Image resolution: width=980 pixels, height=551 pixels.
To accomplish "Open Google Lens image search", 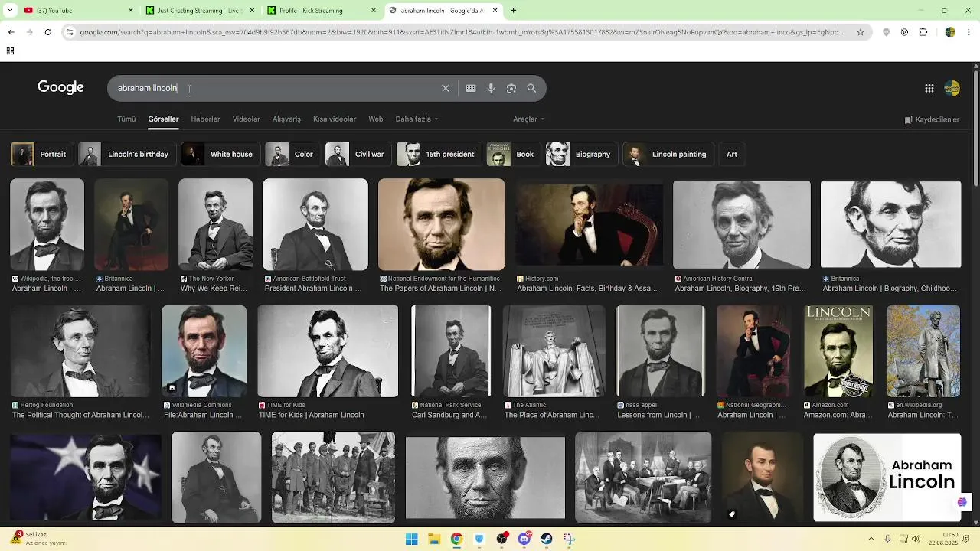I will 511,88.
